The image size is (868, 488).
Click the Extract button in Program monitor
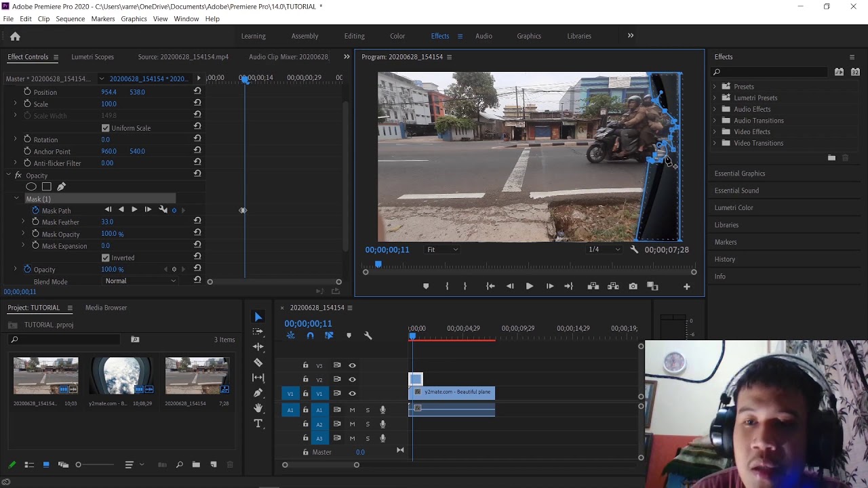pyautogui.click(x=613, y=286)
